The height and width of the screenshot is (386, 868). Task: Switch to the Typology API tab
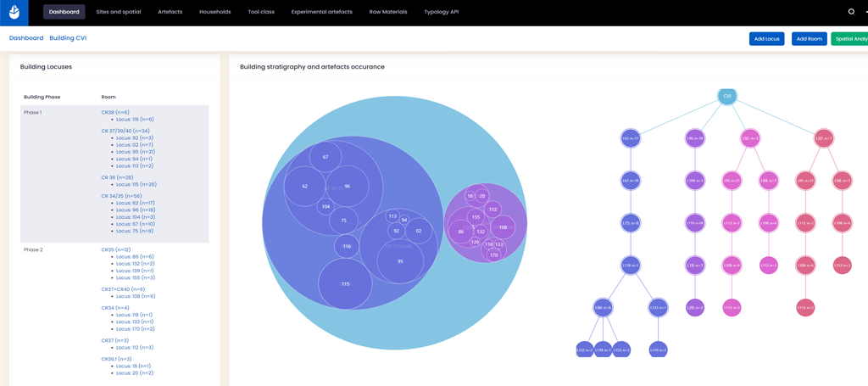pyautogui.click(x=441, y=13)
